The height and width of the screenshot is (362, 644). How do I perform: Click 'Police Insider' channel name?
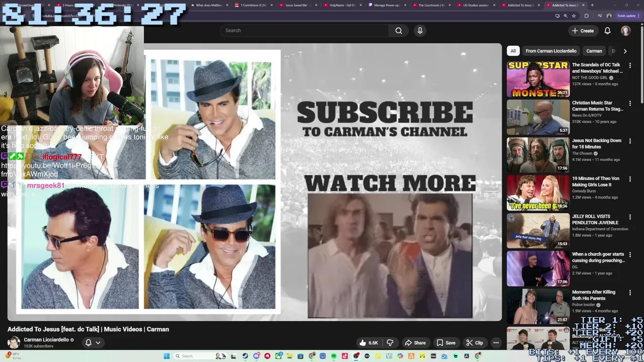click(584, 305)
